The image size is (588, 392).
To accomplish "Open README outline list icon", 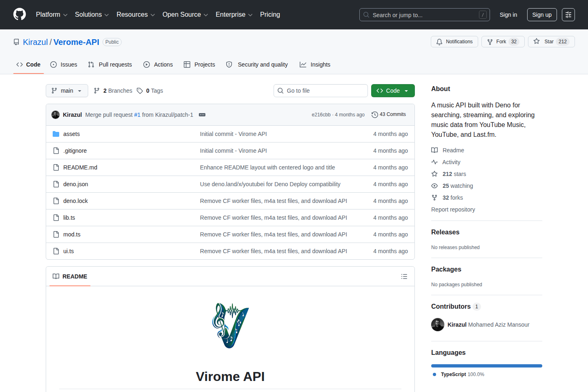I will tap(404, 276).
